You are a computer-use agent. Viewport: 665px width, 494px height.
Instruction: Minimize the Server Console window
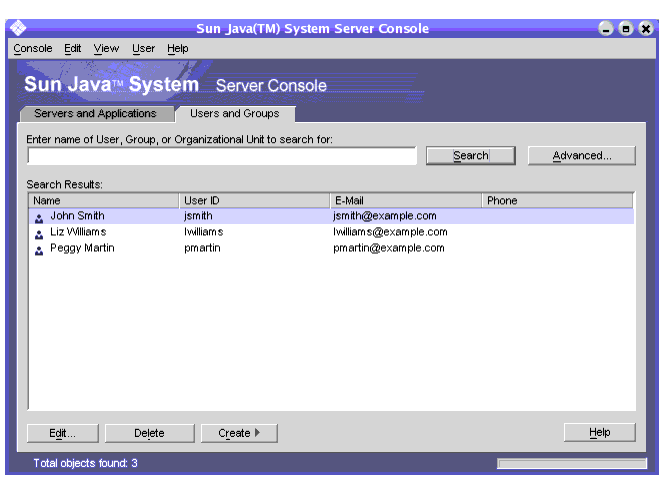(x=606, y=28)
